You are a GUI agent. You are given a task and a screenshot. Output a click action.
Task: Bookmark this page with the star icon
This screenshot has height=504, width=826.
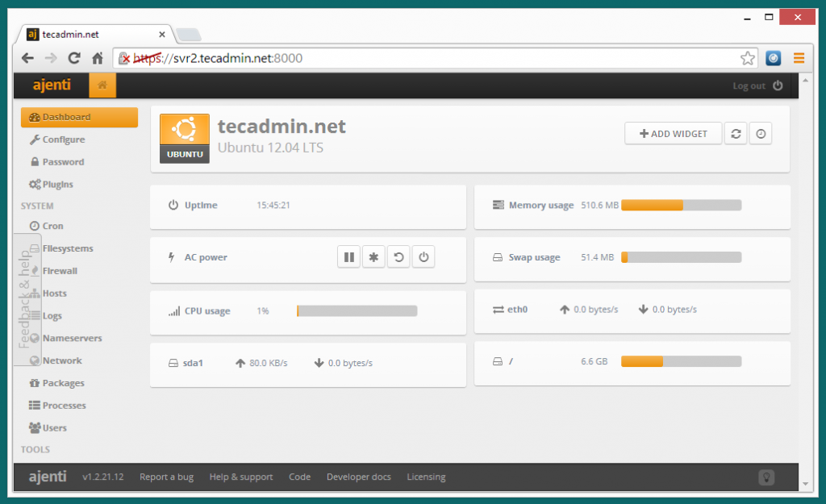click(748, 58)
